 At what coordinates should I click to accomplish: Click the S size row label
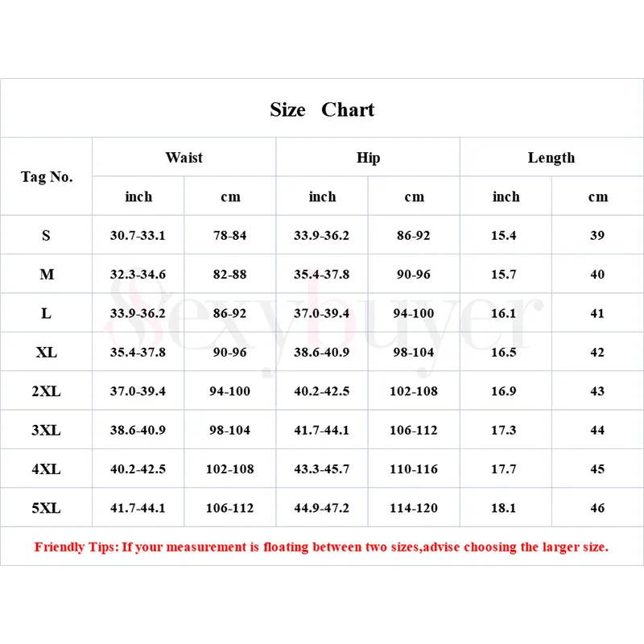coord(46,236)
